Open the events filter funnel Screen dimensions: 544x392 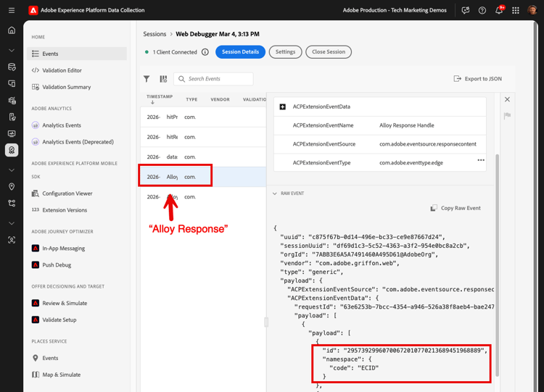tap(147, 79)
